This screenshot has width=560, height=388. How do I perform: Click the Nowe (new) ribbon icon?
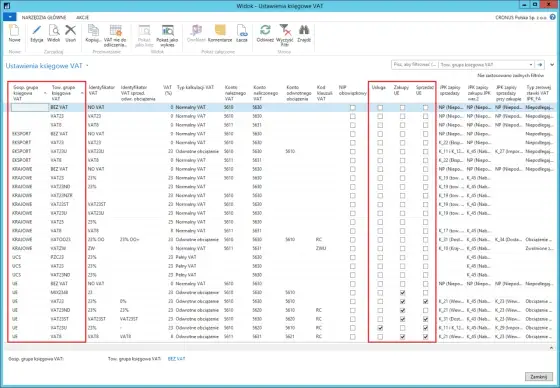click(14, 31)
